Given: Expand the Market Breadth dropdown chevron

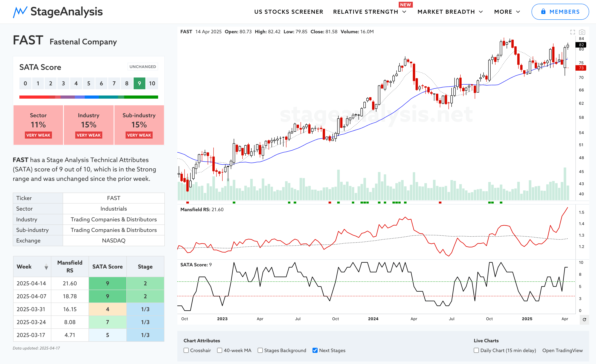Looking at the screenshot, I should click(481, 12).
